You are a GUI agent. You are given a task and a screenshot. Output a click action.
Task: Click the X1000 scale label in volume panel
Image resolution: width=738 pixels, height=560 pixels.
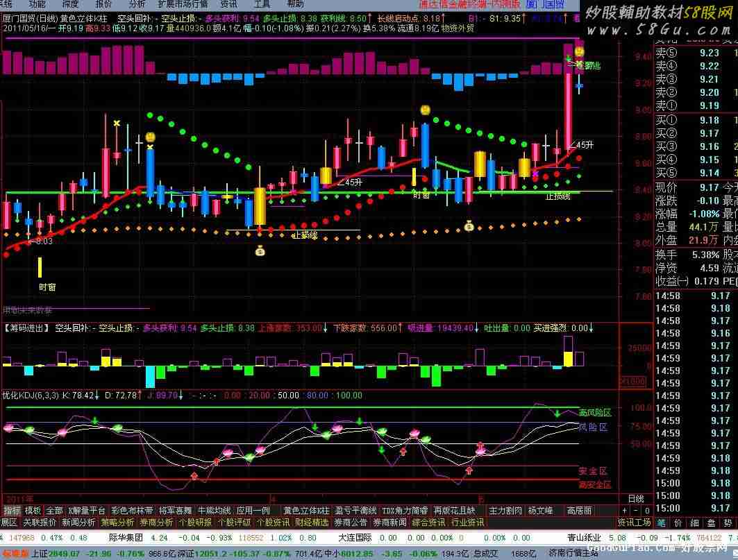(x=632, y=380)
